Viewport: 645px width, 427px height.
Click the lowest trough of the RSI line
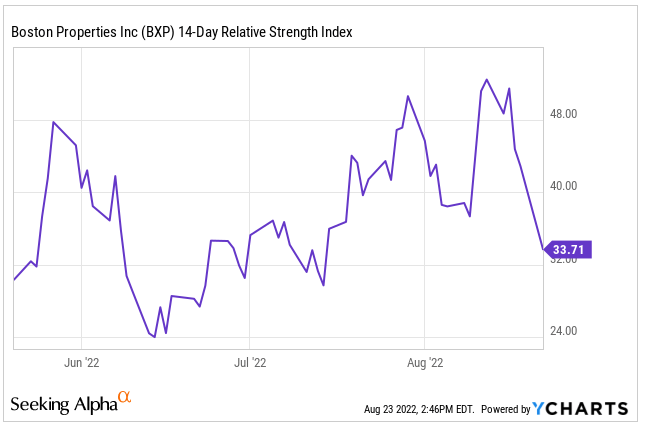(x=155, y=337)
